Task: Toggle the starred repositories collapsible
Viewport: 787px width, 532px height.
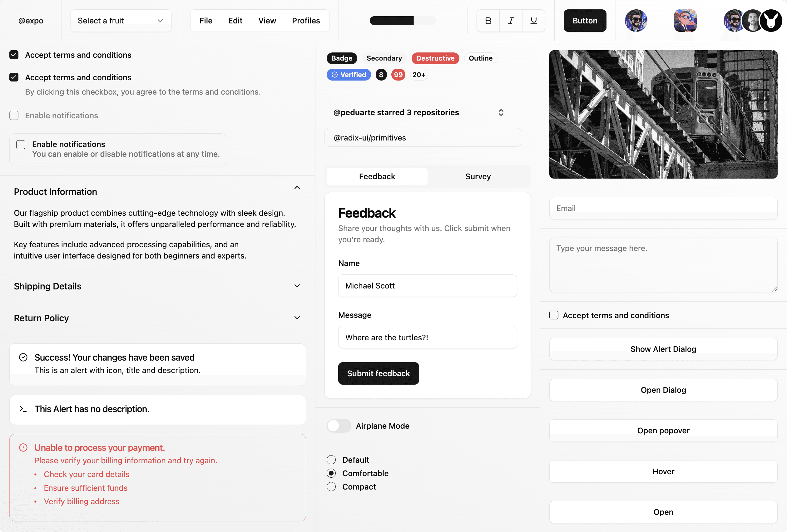Action: pyautogui.click(x=501, y=112)
